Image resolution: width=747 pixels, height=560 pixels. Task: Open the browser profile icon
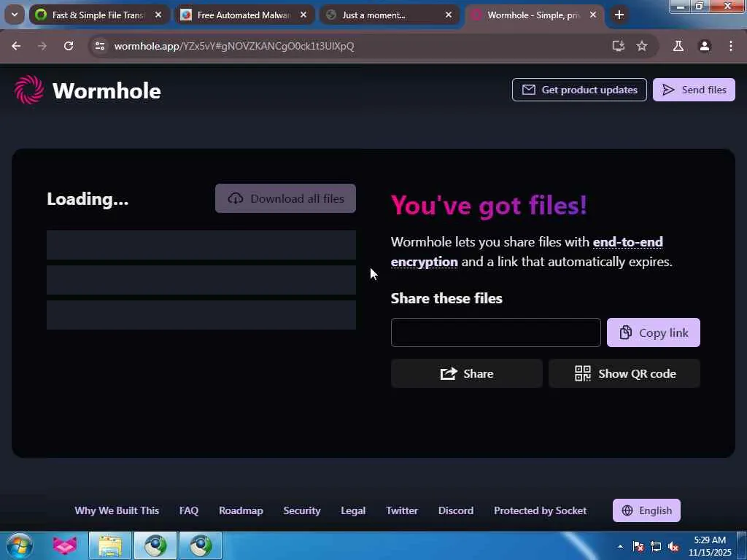[705, 46]
